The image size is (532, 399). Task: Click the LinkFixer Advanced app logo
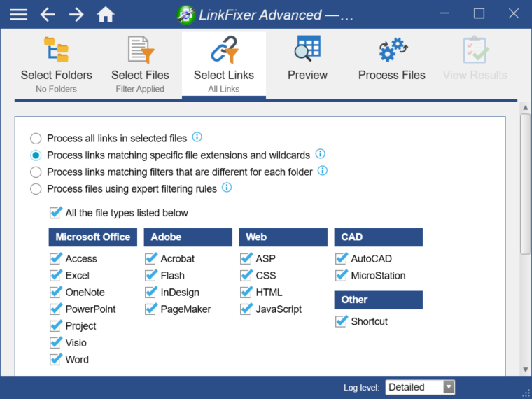[x=186, y=15]
